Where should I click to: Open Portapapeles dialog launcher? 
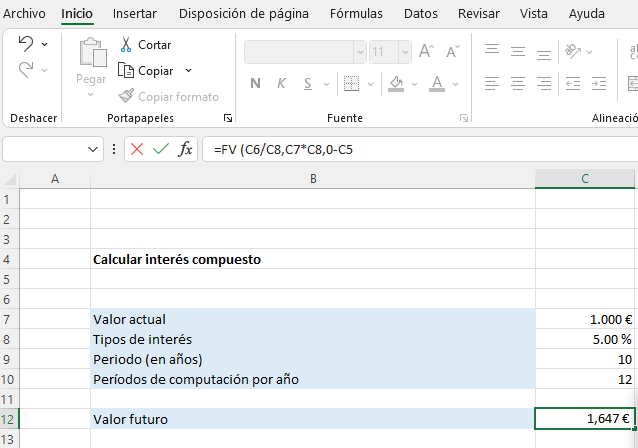pyautogui.click(x=228, y=118)
